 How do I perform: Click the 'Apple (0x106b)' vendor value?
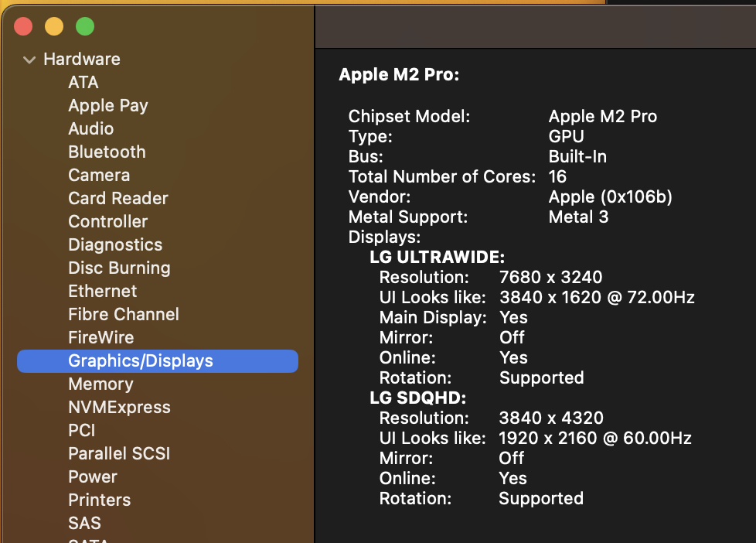coord(611,197)
